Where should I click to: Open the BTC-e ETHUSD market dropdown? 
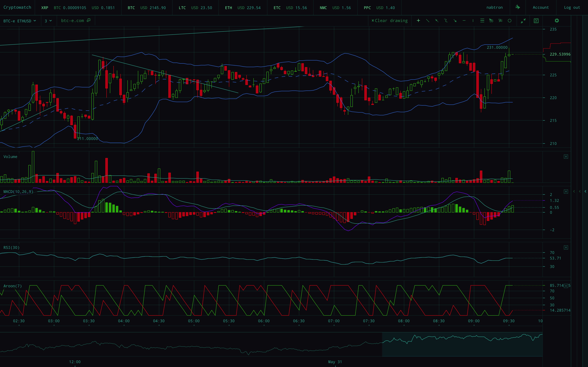(20, 21)
